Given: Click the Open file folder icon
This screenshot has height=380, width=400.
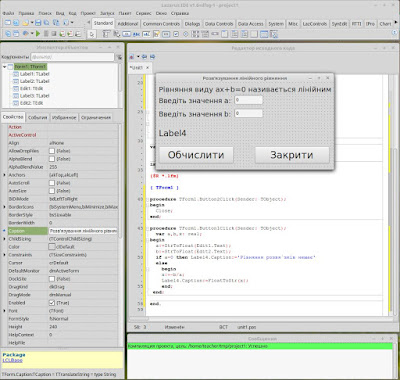Looking at the screenshot, I should pos(25,23).
